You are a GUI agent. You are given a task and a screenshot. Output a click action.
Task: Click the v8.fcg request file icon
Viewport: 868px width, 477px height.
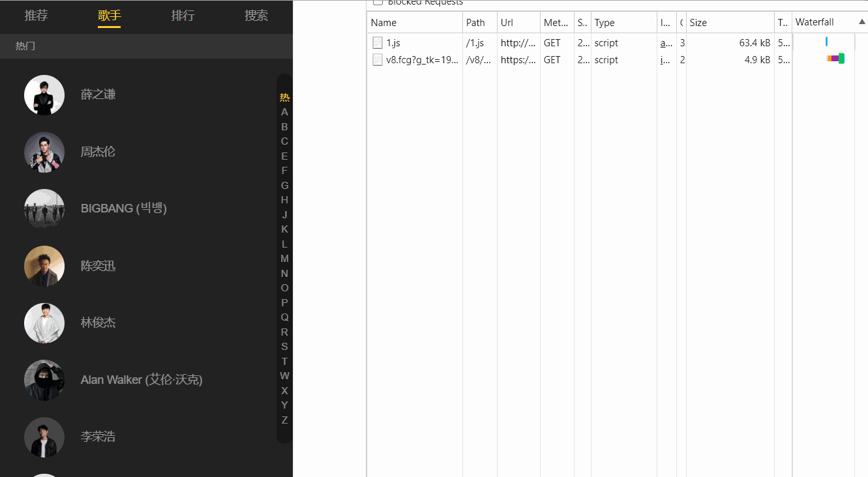tap(378, 60)
